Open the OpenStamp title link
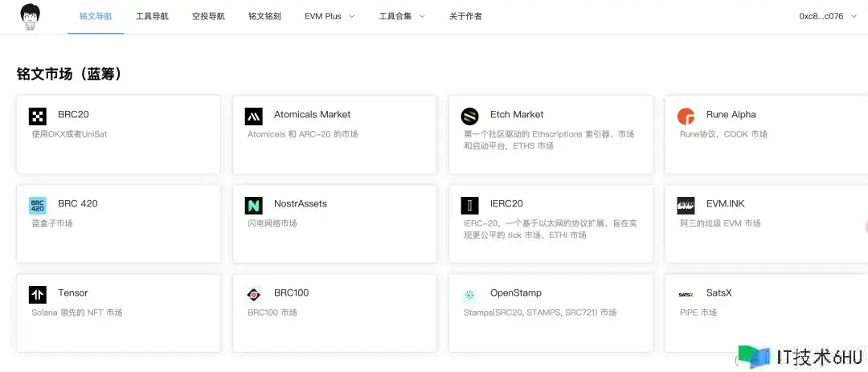This screenshot has width=868, height=372. (x=516, y=292)
